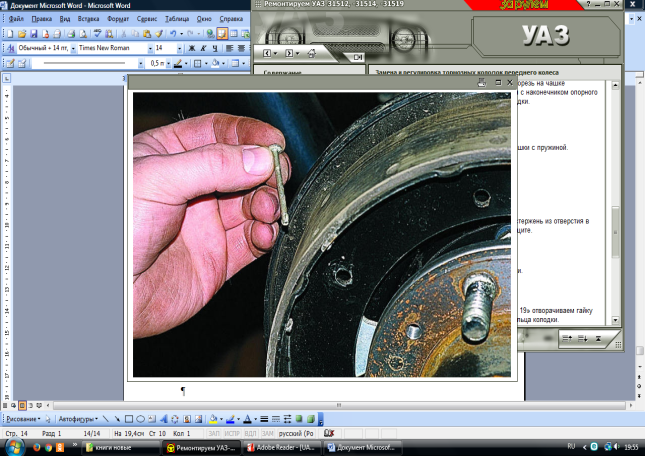Click the Open folder icon in Word
645x456 pixels.
tap(22, 34)
